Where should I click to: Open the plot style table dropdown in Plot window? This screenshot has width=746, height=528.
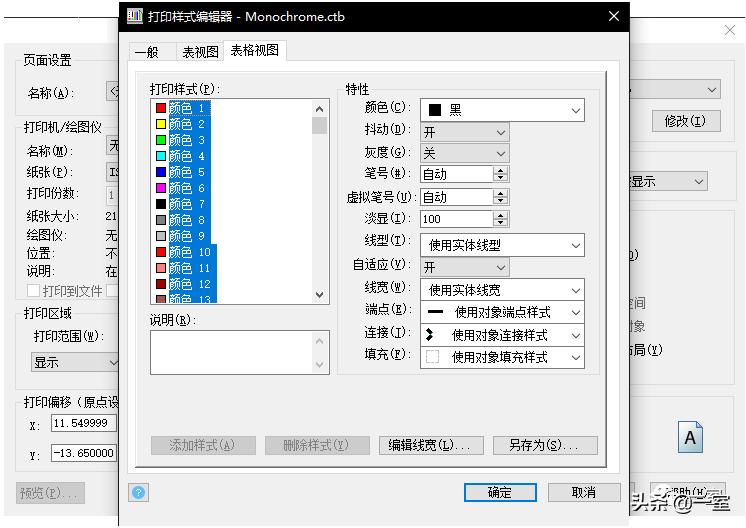(676, 89)
